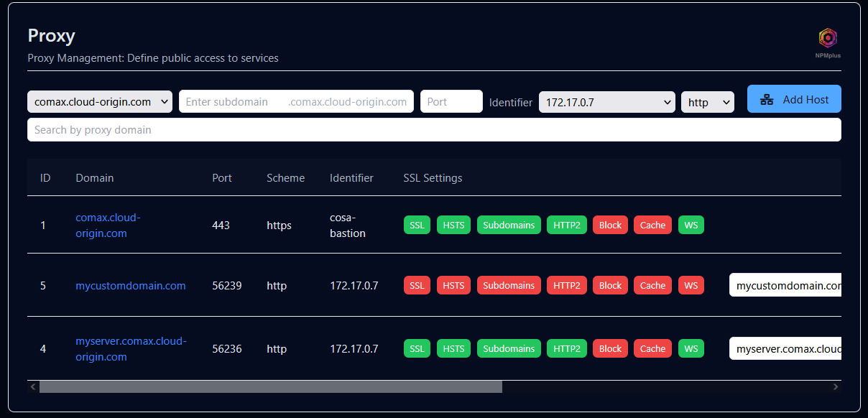Toggle Cache for myserver.comax.cloud-origin.com row
868x418 pixels.
[x=652, y=348]
